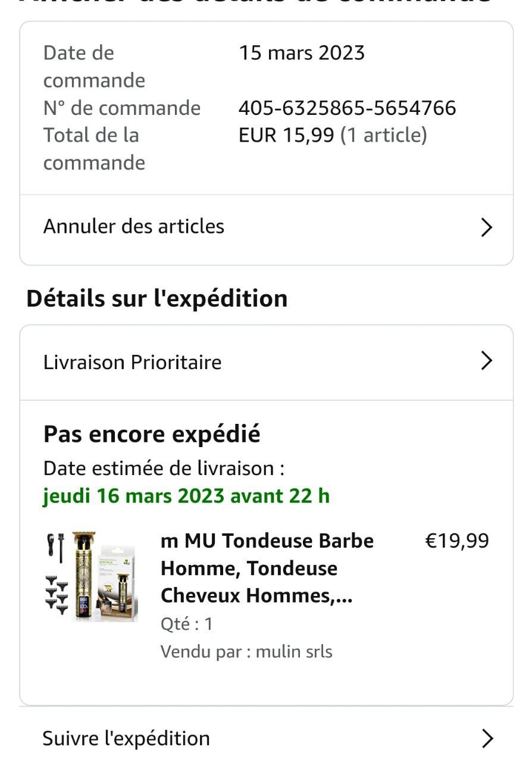Open the Livraison Prioritaire shipping option
The image size is (532, 762).
point(132,363)
